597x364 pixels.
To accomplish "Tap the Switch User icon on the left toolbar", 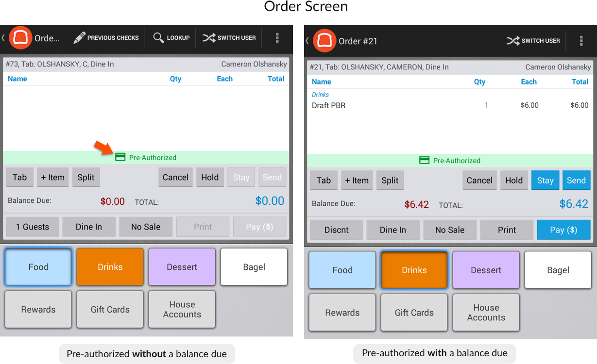I will coord(209,37).
